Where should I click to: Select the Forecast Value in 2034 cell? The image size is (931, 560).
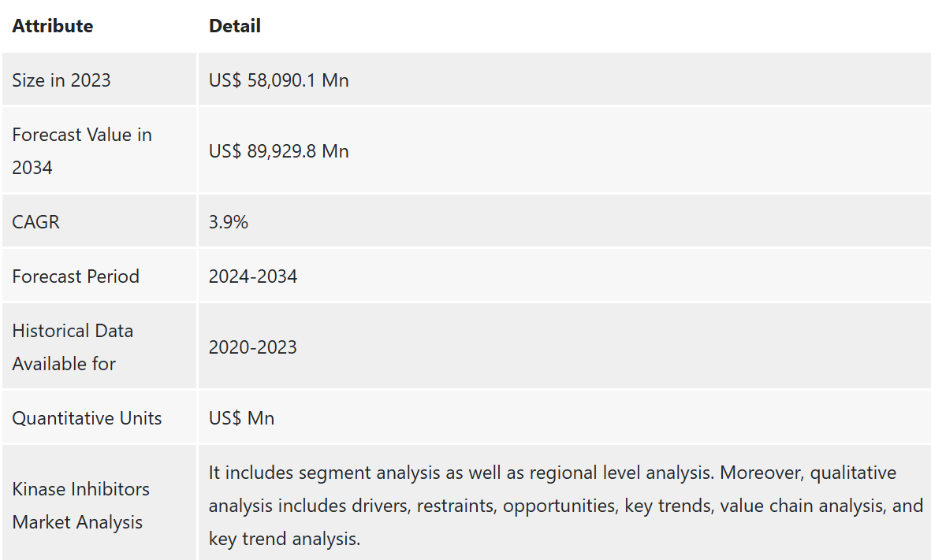[x=99, y=150]
